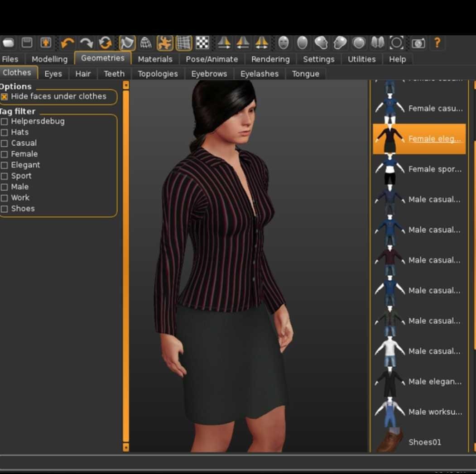Image resolution: width=476 pixels, height=474 pixels.
Task: Click the orange question mark help icon
Action: tap(437, 43)
